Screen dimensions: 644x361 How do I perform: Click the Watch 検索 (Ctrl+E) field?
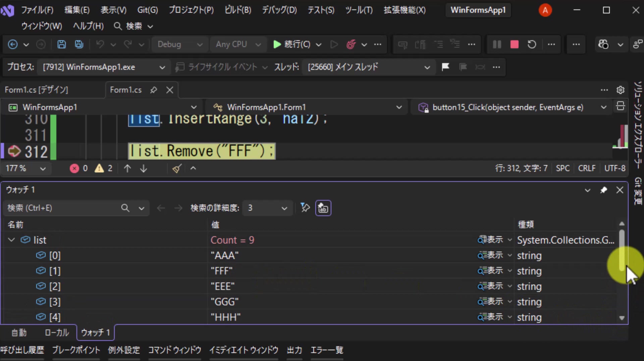pos(64,208)
